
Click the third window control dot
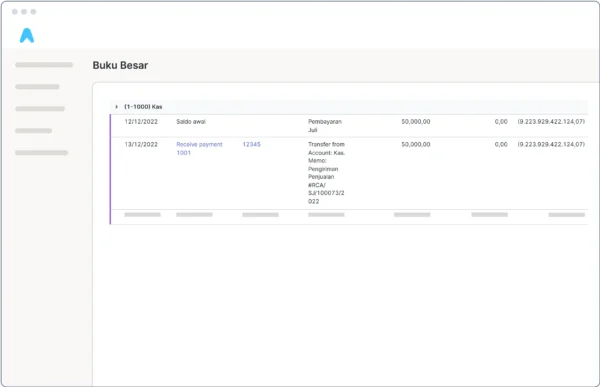pos(33,12)
